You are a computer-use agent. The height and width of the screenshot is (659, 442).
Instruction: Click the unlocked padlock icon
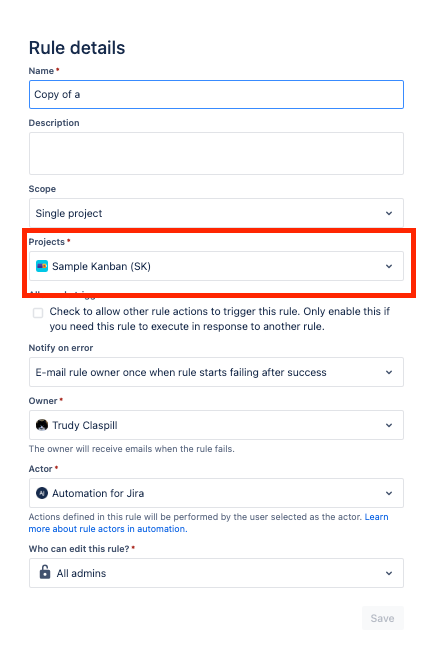pos(45,572)
